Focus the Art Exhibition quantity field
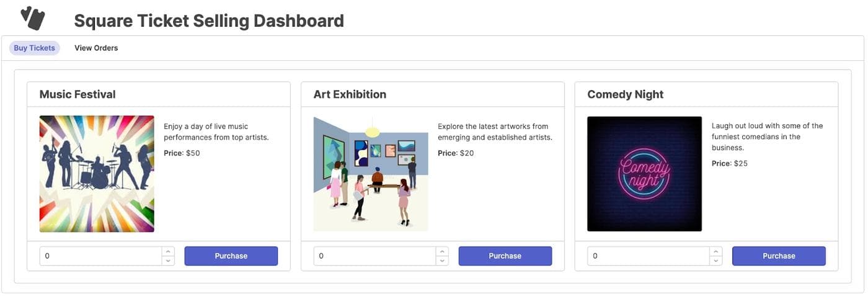Image resolution: width=868 pixels, height=296 pixels. [373, 256]
